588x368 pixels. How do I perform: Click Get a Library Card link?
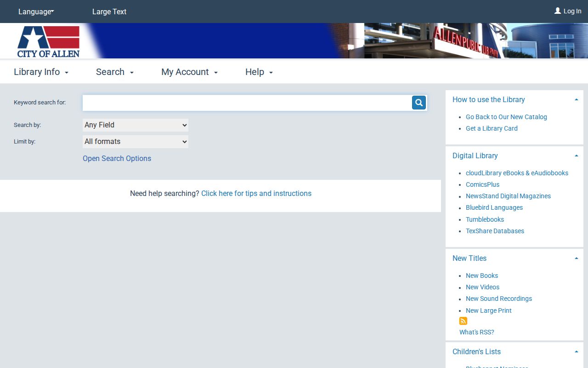[492, 128]
